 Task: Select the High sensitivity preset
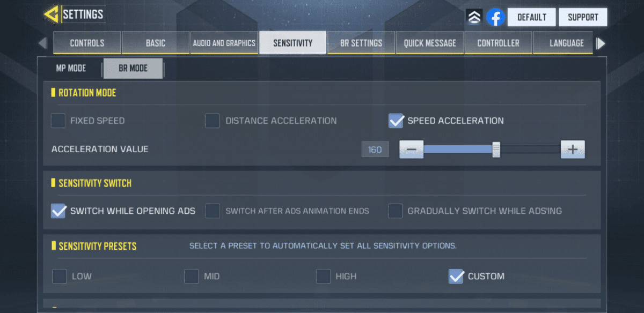[x=323, y=277]
